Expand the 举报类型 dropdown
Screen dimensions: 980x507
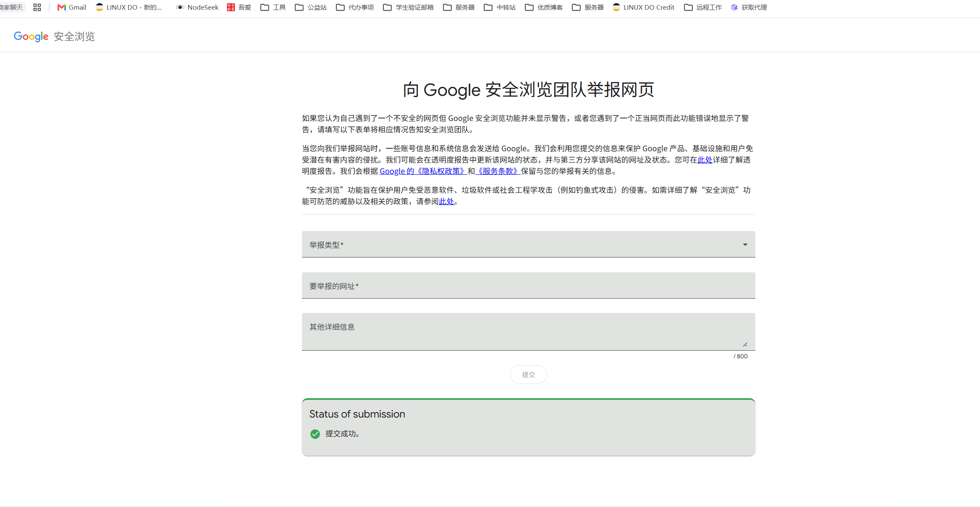point(528,244)
